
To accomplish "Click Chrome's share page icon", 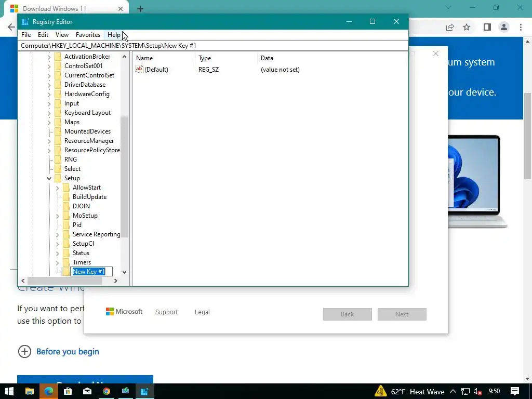I will 450,27.
